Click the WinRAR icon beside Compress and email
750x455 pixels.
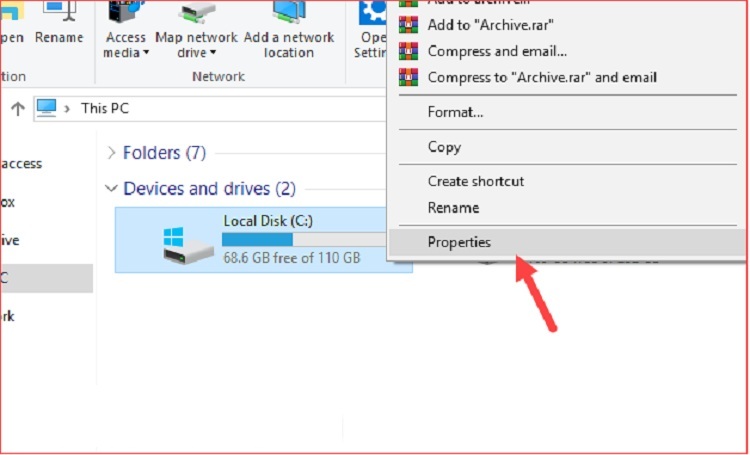click(408, 51)
